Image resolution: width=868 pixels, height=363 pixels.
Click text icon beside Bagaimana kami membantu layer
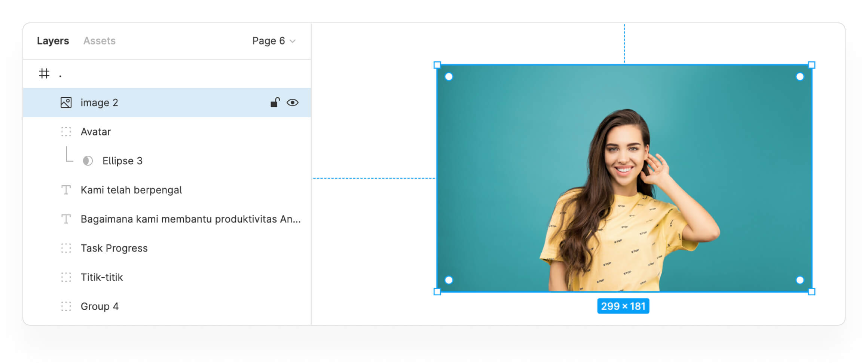[66, 219]
